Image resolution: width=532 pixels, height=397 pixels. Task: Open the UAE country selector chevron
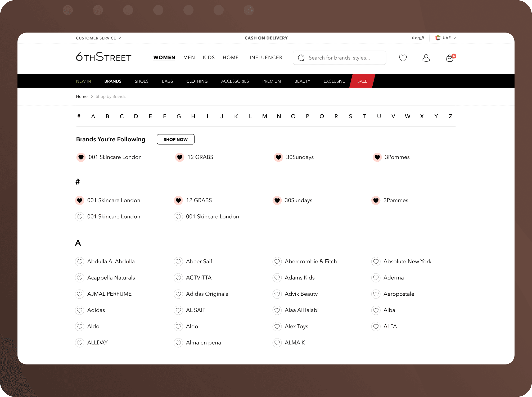point(454,38)
